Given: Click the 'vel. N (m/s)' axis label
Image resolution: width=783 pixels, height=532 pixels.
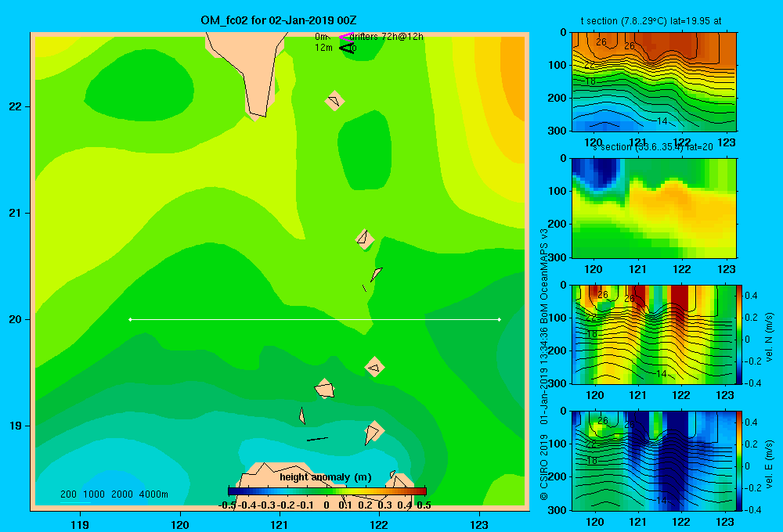Looking at the screenshot, I should 770,337.
